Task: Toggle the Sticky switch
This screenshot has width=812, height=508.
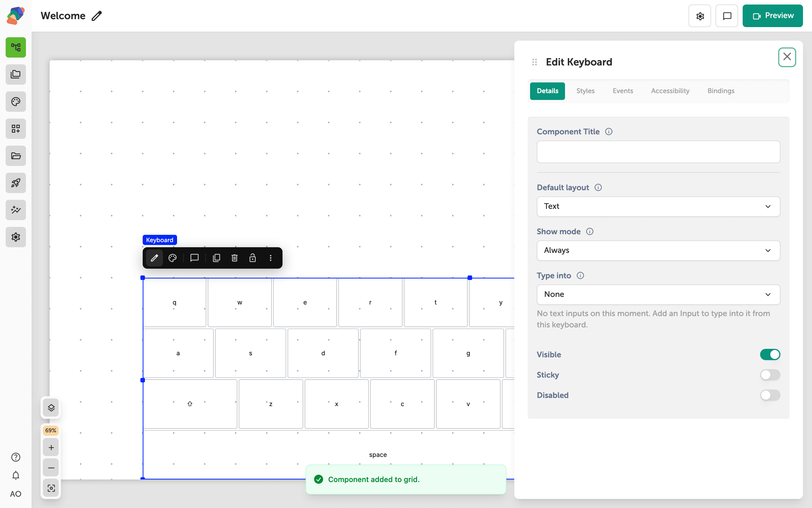Action: (770, 375)
